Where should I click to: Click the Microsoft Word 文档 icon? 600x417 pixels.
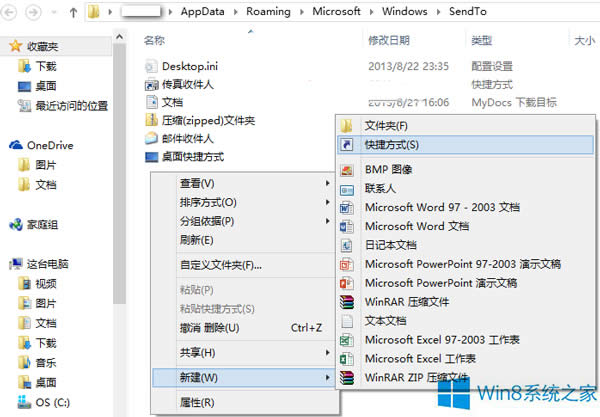pyautogui.click(x=347, y=226)
